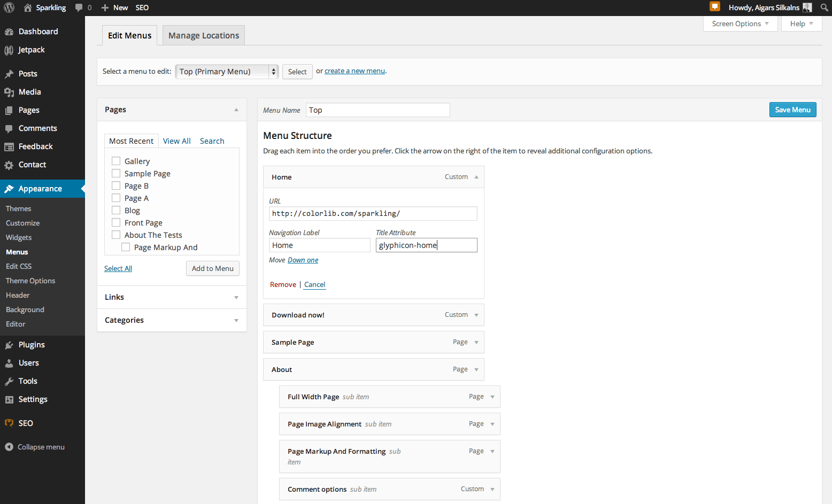
Task: Check the Page B checkbox
Action: (x=116, y=185)
